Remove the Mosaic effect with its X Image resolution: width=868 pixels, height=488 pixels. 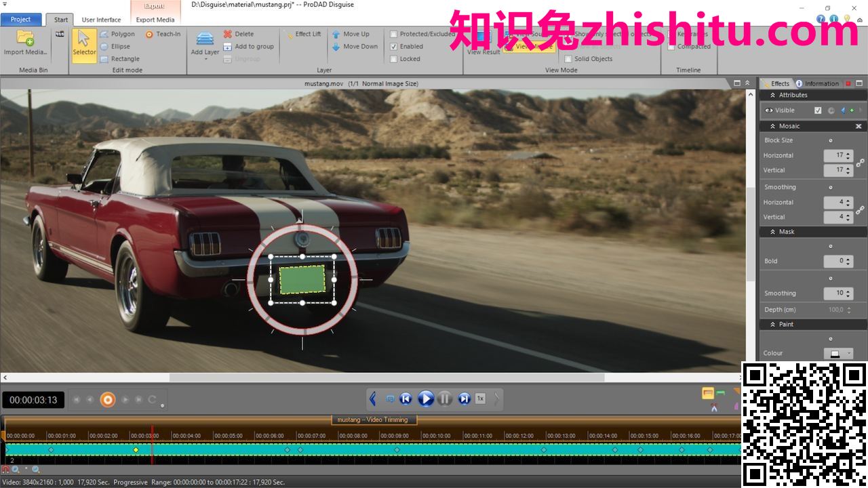tap(859, 126)
